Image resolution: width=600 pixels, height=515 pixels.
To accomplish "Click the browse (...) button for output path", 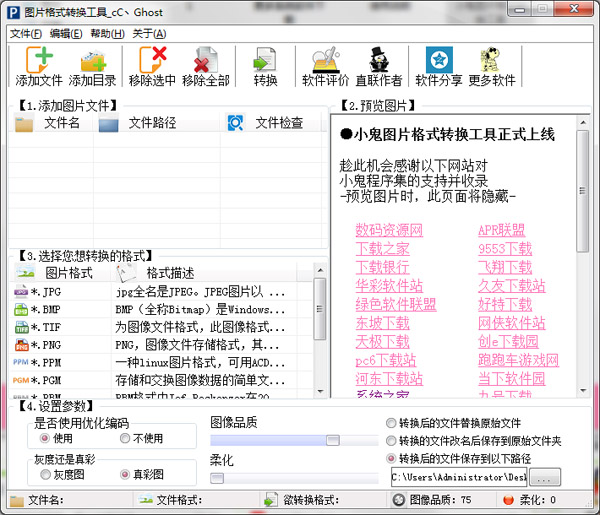I will pos(551,477).
